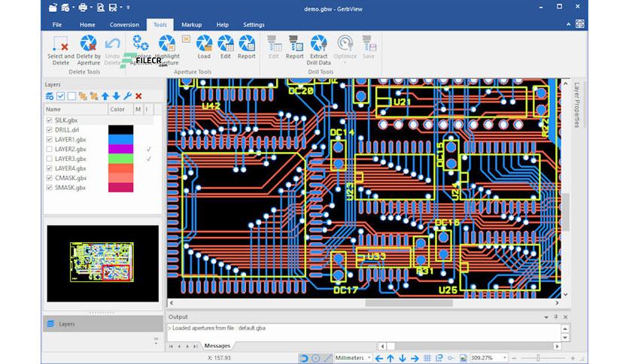629x364 pixels.
Task: Click the green color swatch of LAYER3.gbx
Action: [x=120, y=159]
